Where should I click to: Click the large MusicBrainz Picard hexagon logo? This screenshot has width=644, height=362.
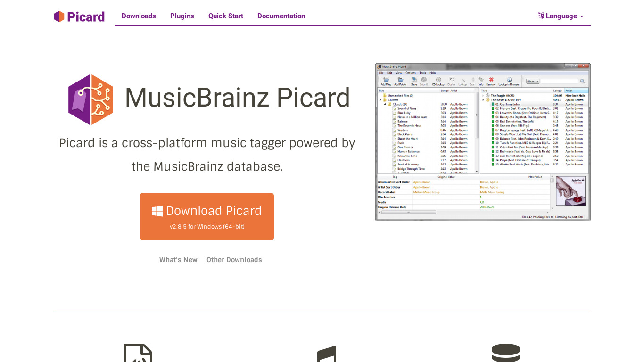pos(91,99)
